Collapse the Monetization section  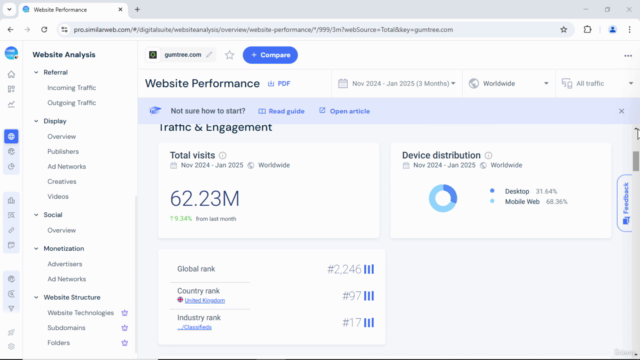(x=36, y=249)
